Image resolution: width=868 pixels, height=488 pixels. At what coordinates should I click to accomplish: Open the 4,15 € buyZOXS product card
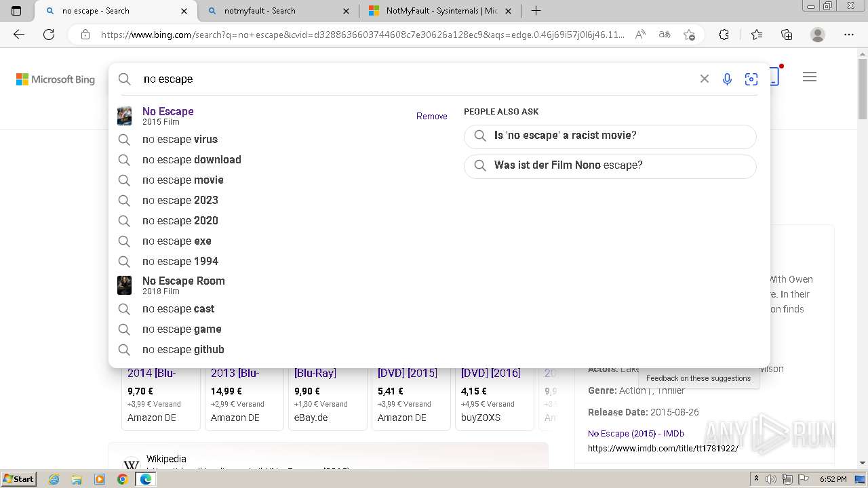click(x=494, y=399)
